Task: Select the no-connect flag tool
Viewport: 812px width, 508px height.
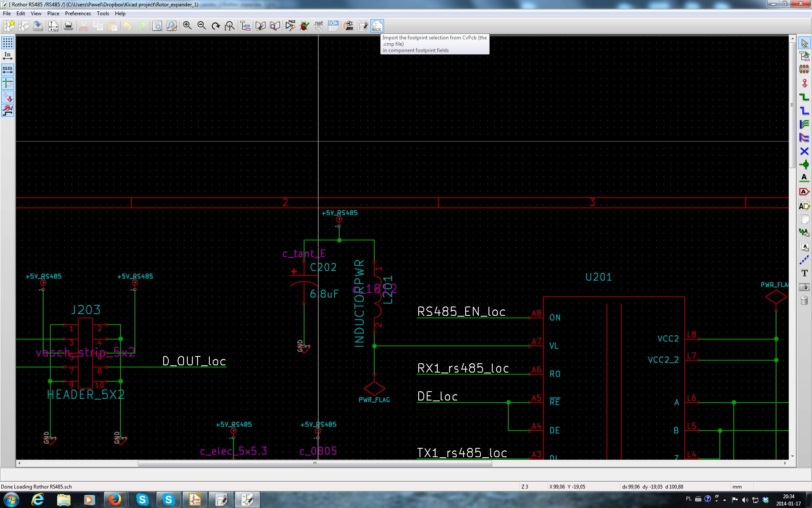Action: [804, 151]
